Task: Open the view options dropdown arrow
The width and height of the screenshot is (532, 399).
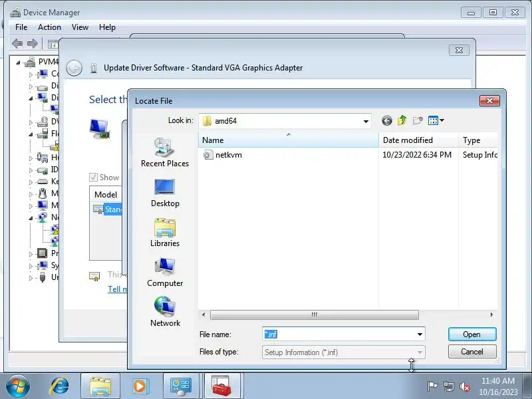Action: tap(442, 120)
